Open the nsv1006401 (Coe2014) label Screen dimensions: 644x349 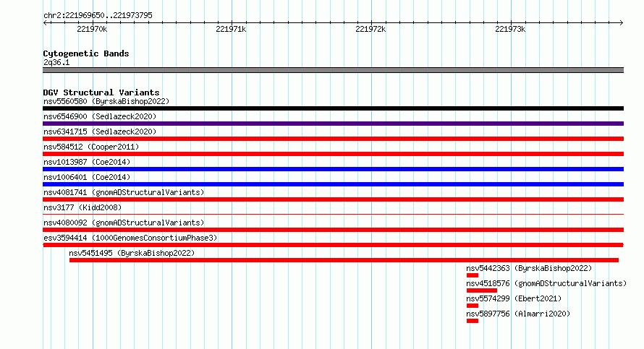pyautogui.click(x=87, y=177)
